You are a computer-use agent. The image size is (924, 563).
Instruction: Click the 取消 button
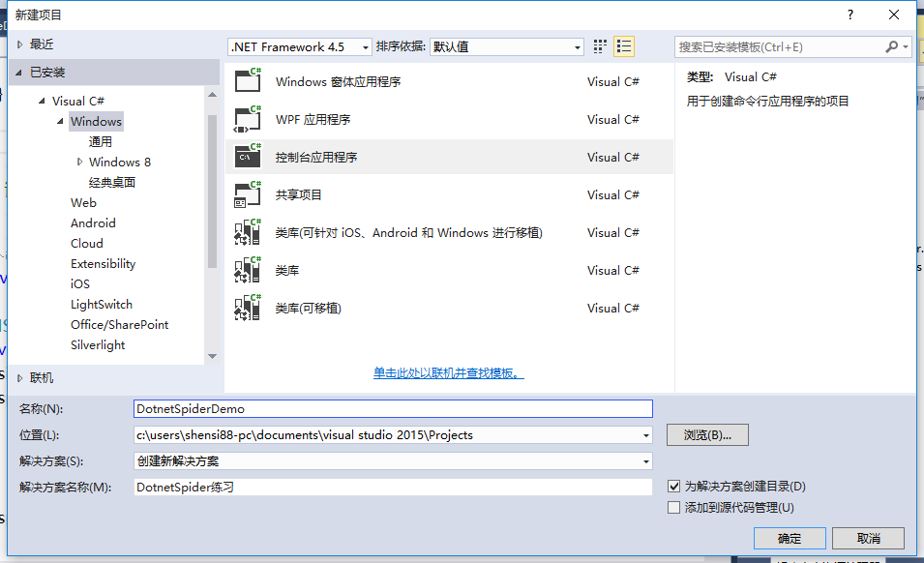pos(869,538)
